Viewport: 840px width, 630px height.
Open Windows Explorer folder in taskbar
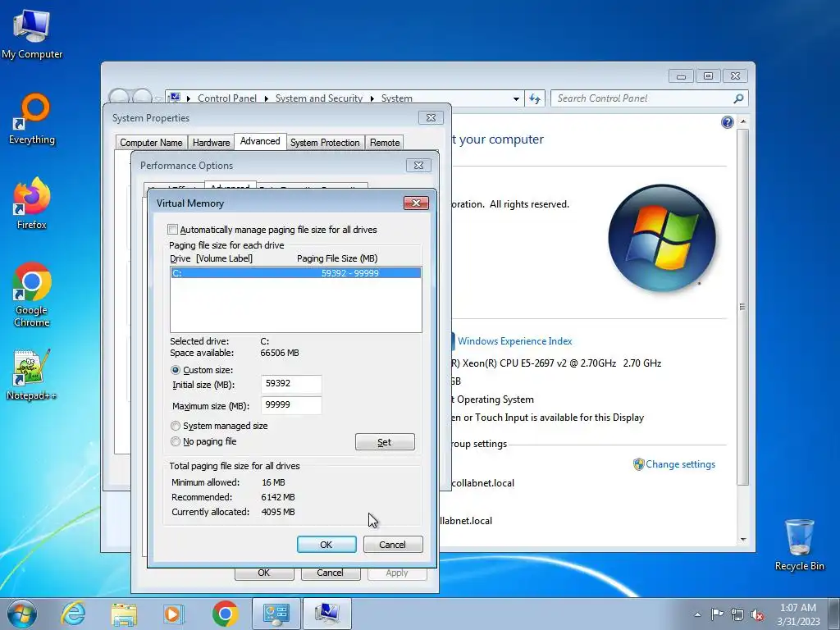click(124, 614)
